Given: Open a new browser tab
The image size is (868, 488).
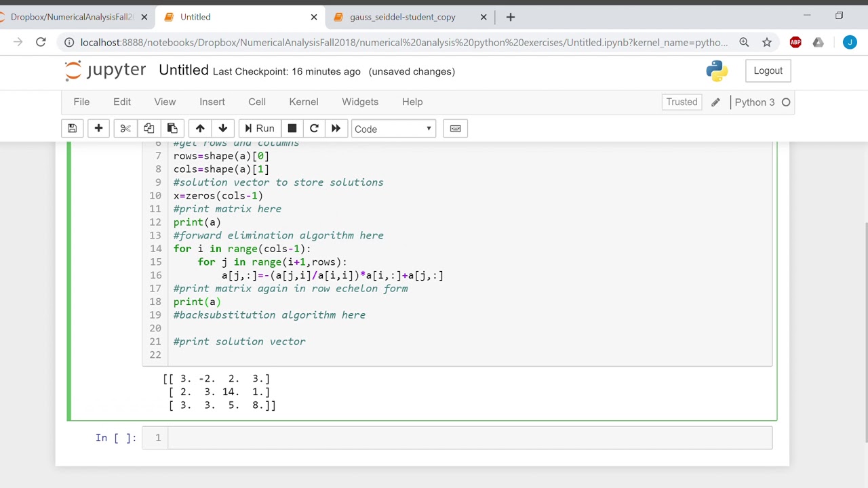Looking at the screenshot, I should (511, 17).
